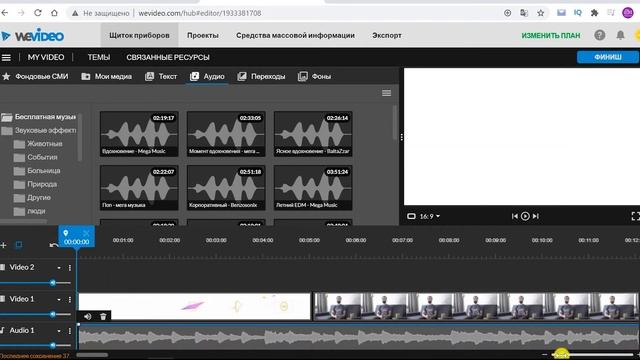Image resolution: width=640 pixels, height=360 pixels.
Task: Click the blue square tool icon on the timeline toolbar
Action: point(19,245)
